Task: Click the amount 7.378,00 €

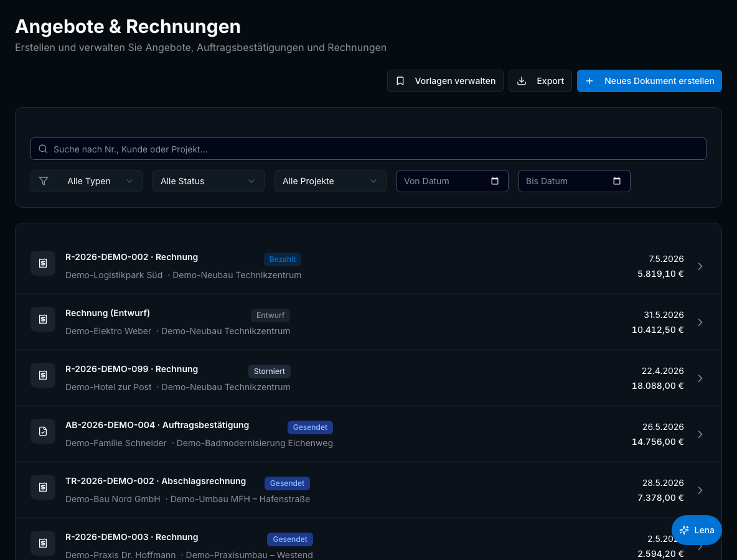Action: click(660, 498)
